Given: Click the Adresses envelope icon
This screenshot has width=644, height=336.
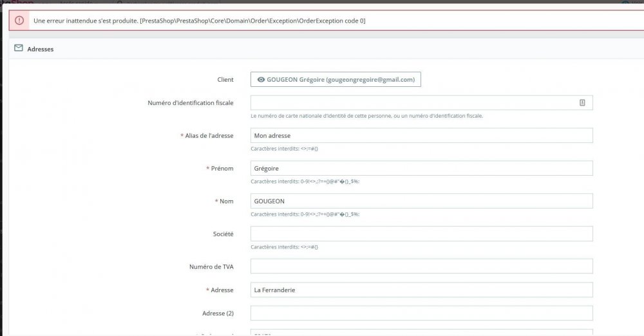Looking at the screenshot, I should pos(19,48).
